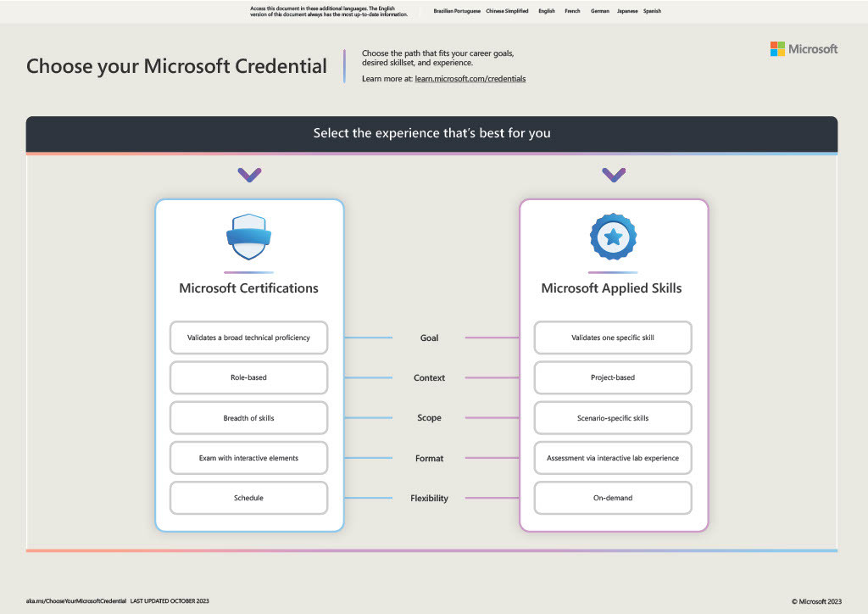Select the Project-based box
Image resolution: width=868 pixels, height=614 pixels.
click(x=613, y=377)
